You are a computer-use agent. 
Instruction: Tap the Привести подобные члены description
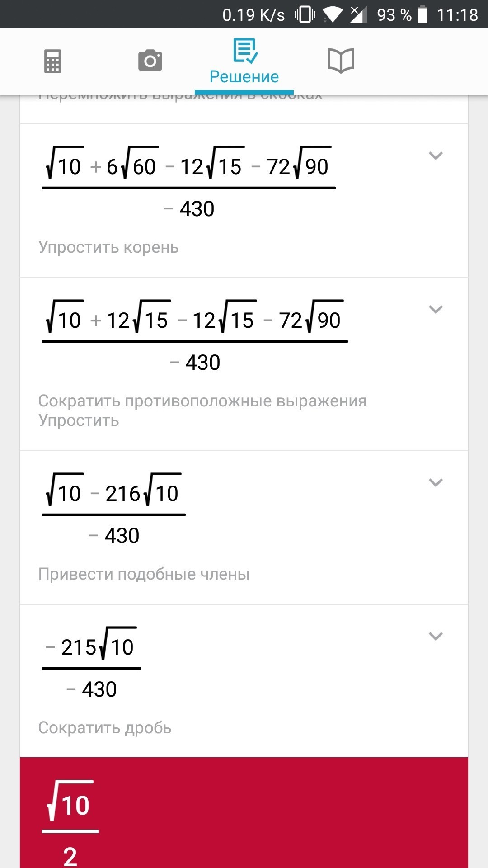(x=144, y=574)
